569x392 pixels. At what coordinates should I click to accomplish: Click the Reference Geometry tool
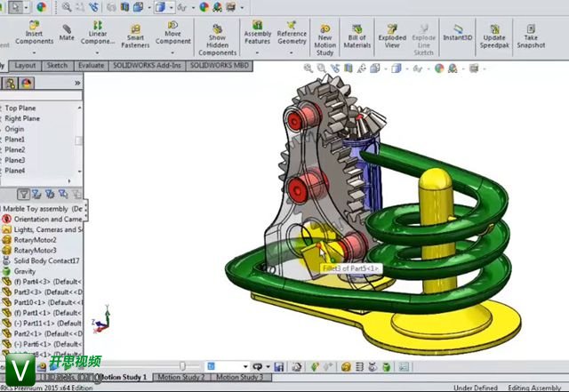[x=292, y=33]
